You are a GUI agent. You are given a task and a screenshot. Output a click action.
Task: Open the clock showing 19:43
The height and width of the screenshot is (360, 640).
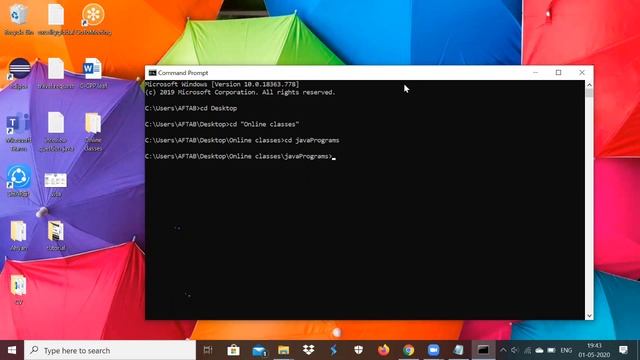[x=594, y=350]
